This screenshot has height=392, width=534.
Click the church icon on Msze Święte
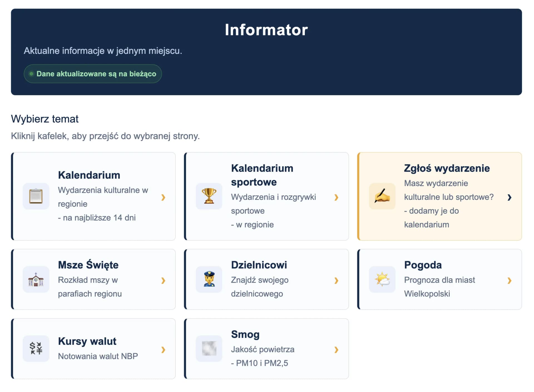pyautogui.click(x=36, y=279)
